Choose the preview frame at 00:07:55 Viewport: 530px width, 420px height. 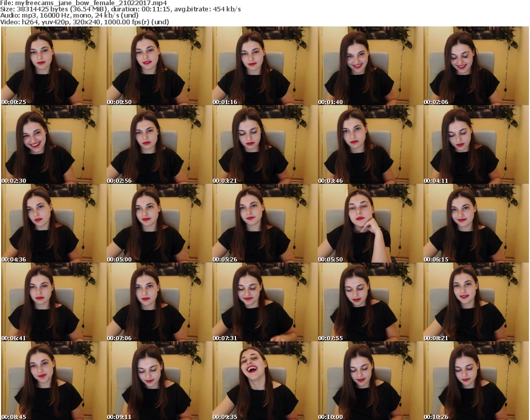tap(370, 302)
